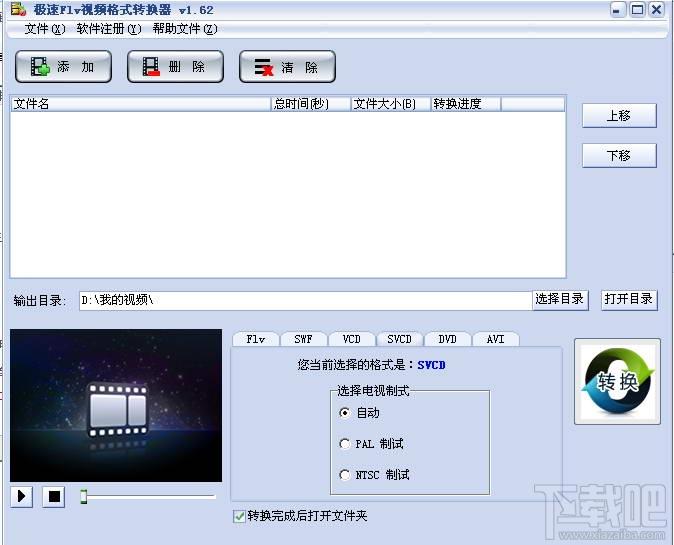Click the 添加 add video button
The height and width of the screenshot is (545, 674).
click(63, 67)
